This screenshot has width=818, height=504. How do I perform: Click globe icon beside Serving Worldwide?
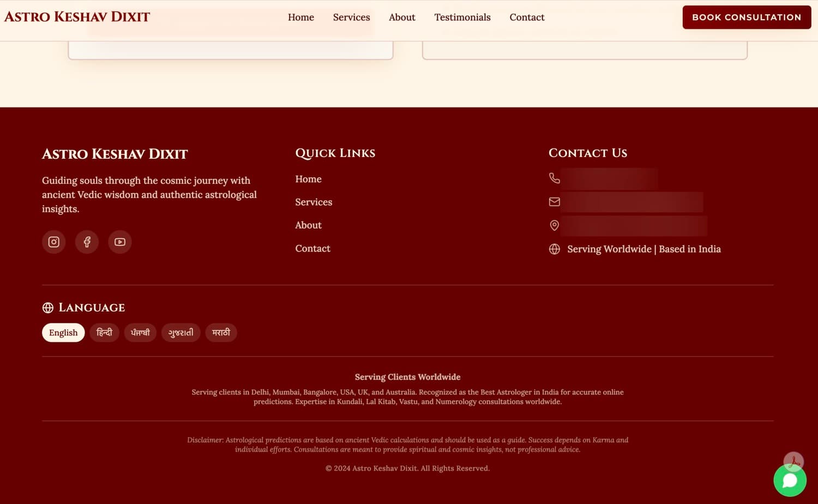point(554,249)
